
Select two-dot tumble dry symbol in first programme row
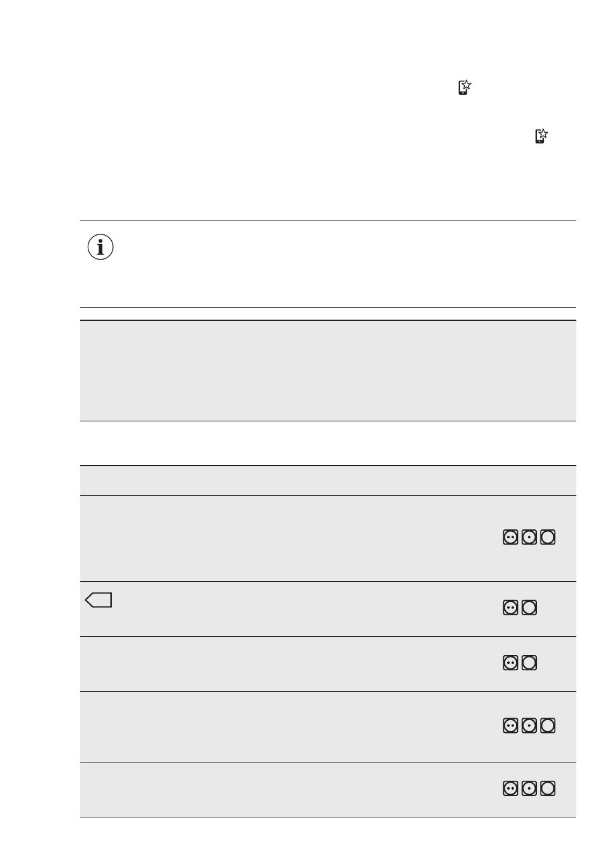[x=510, y=537]
